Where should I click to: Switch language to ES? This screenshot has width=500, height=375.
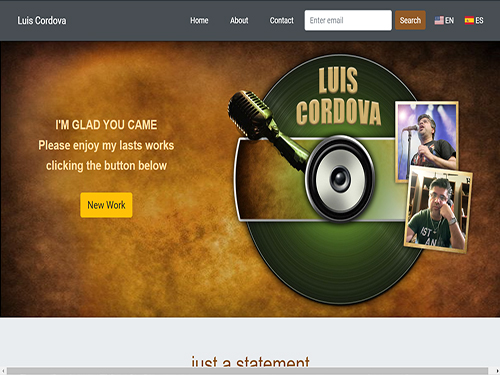tap(479, 20)
